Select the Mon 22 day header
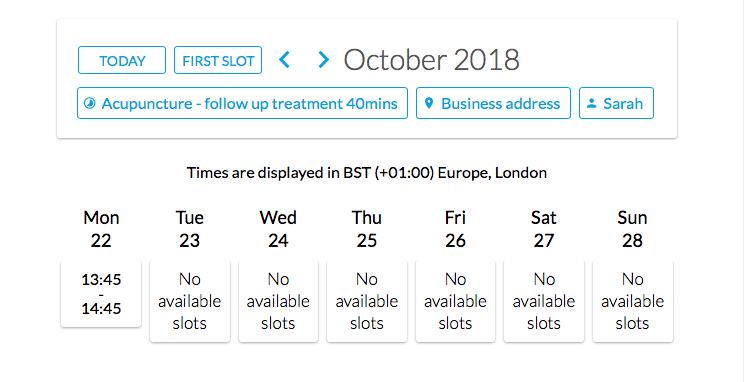 point(101,229)
